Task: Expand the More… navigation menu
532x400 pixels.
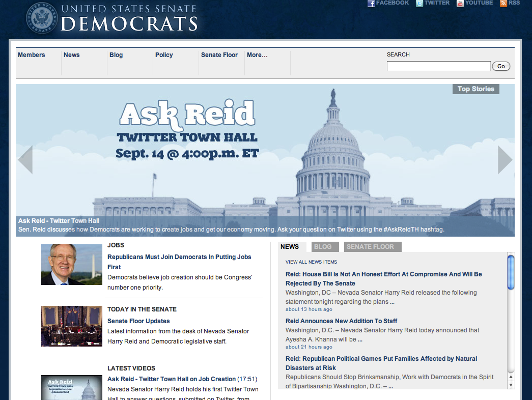Action: (x=257, y=55)
